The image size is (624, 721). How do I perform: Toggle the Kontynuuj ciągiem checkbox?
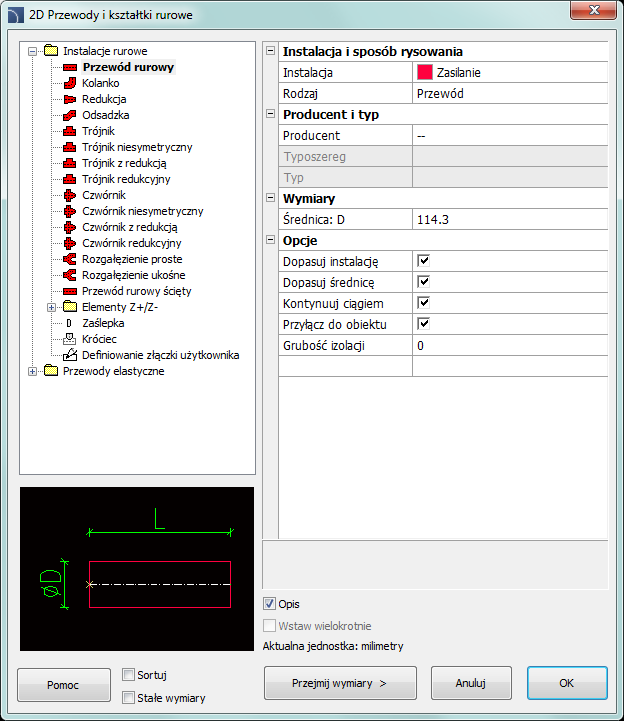coord(424,303)
